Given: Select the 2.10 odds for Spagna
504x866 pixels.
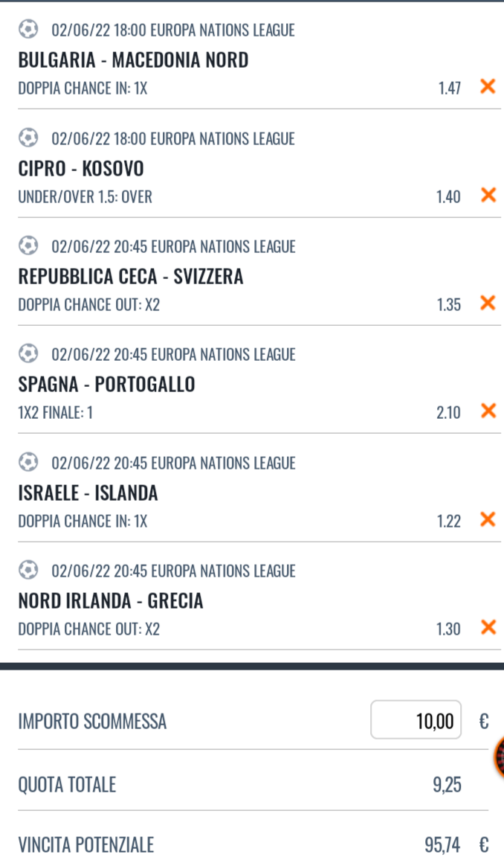Looking at the screenshot, I should tap(448, 412).
